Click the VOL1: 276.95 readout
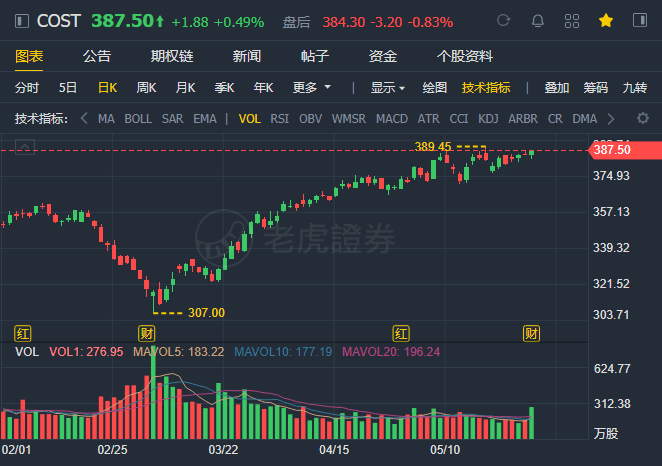The width and height of the screenshot is (662, 466). [x=86, y=352]
